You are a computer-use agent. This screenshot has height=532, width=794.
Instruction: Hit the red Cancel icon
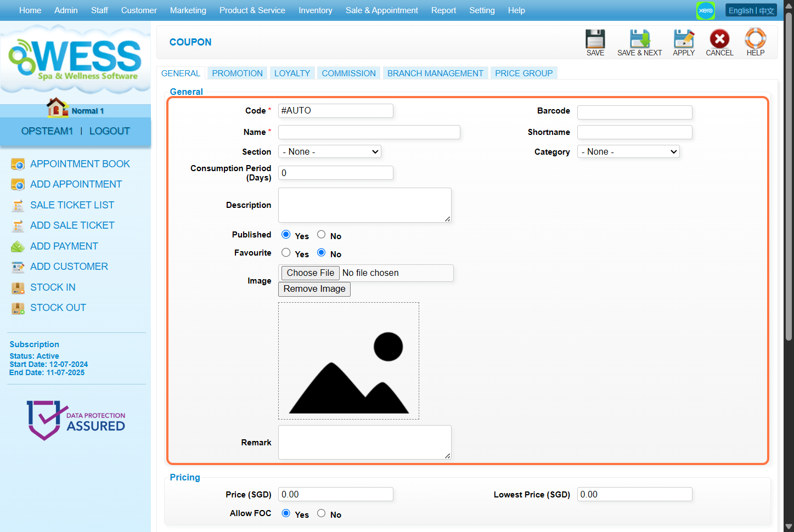pos(719,39)
